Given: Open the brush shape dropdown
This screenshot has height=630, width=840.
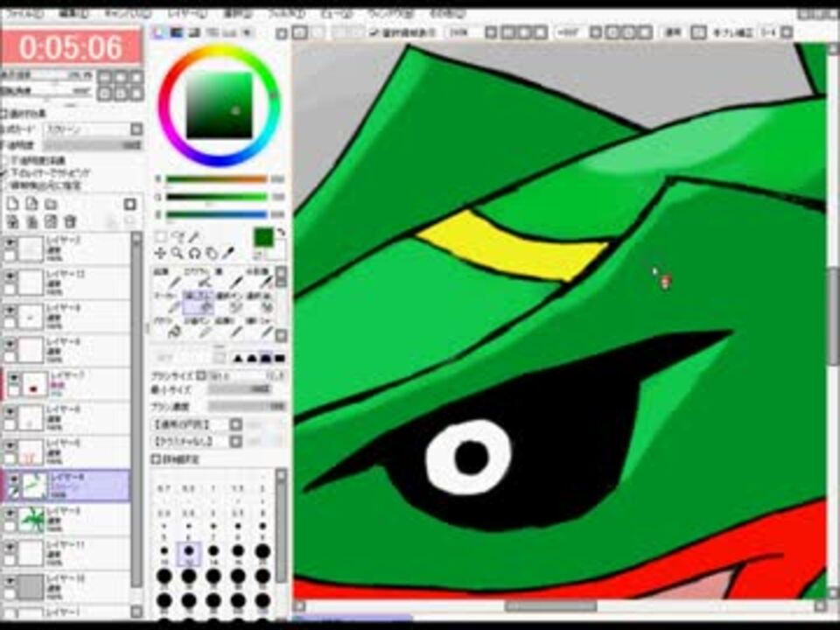Looking at the screenshot, I should (x=235, y=425).
